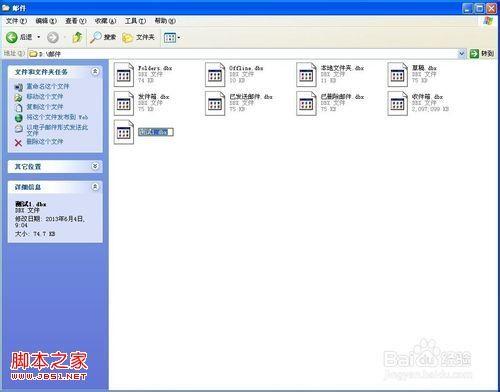Click the delete this file link

point(45,142)
